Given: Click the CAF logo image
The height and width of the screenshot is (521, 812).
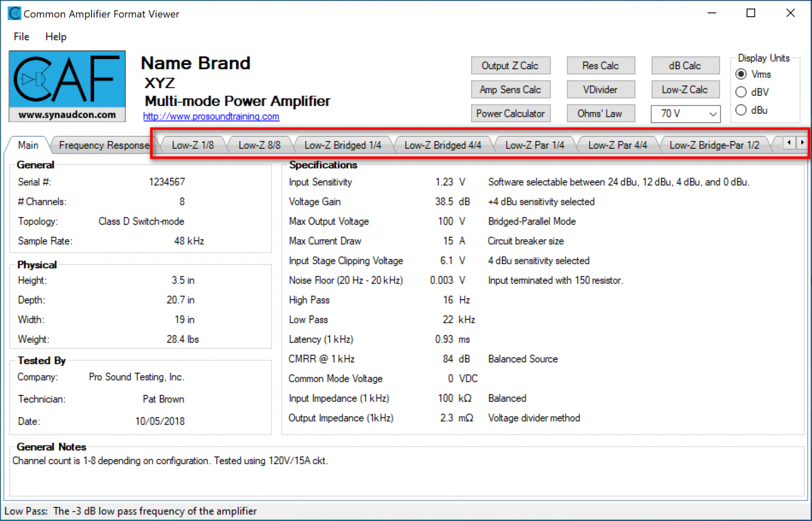Looking at the screenshot, I should click(67, 85).
